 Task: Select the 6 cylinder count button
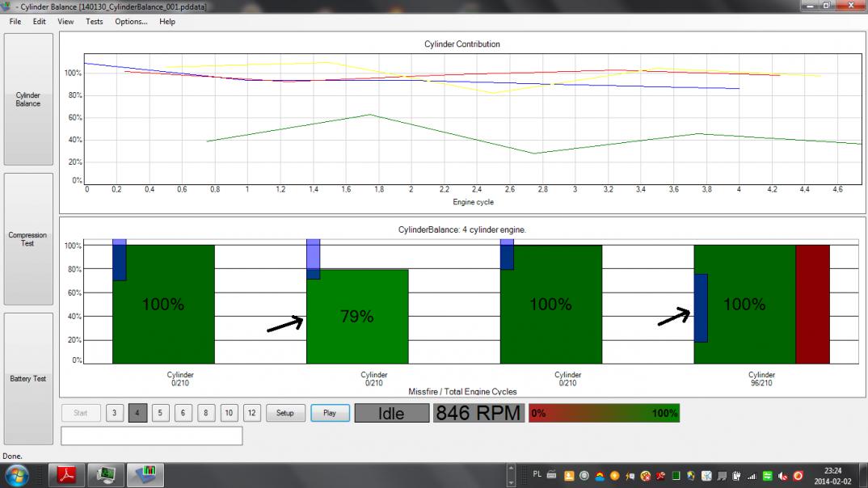point(183,413)
